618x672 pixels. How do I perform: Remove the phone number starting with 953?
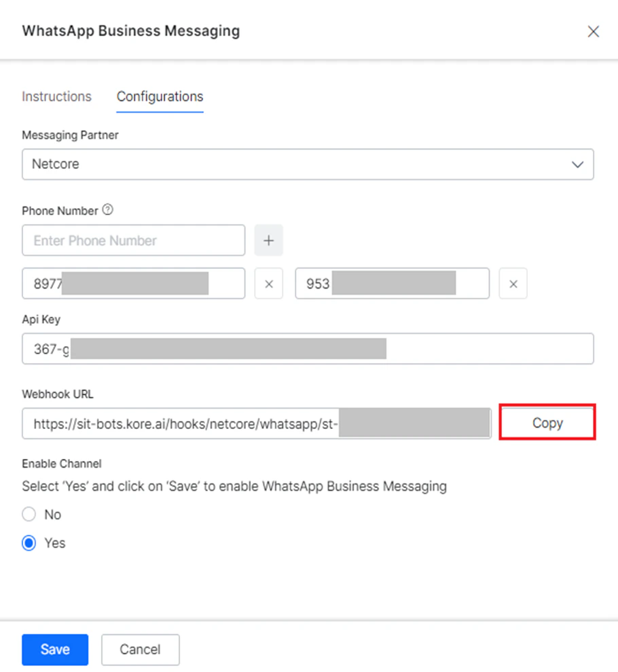[x=513, y=284]
